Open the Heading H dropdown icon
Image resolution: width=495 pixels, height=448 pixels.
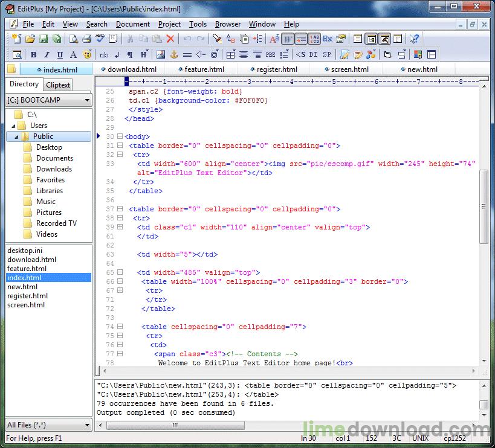[x=144, y=54]
